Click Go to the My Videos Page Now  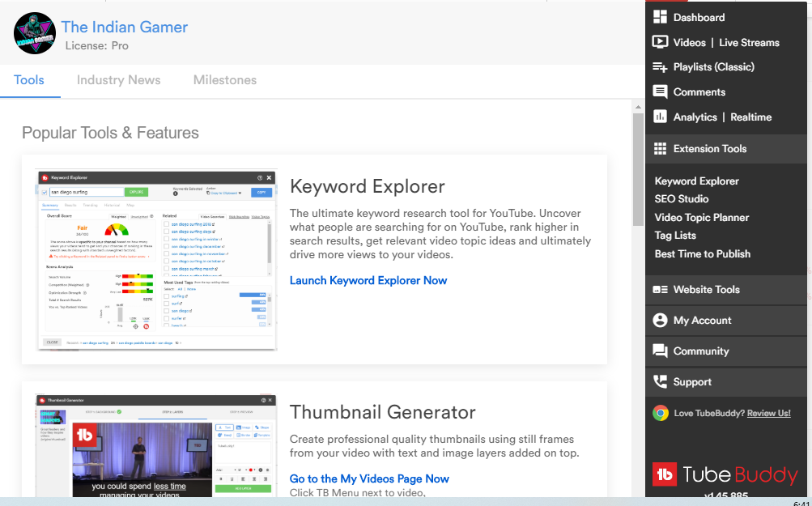369,478
